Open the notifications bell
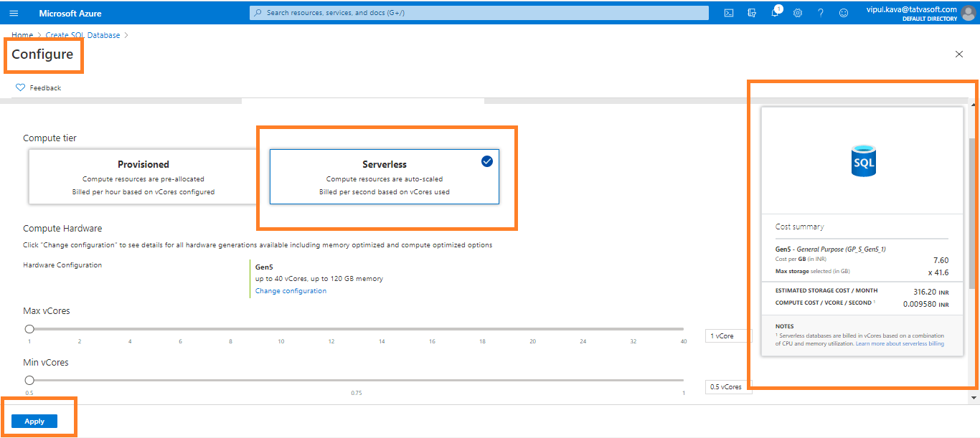Viewport: 980px width, 438px height. point(775,13)
